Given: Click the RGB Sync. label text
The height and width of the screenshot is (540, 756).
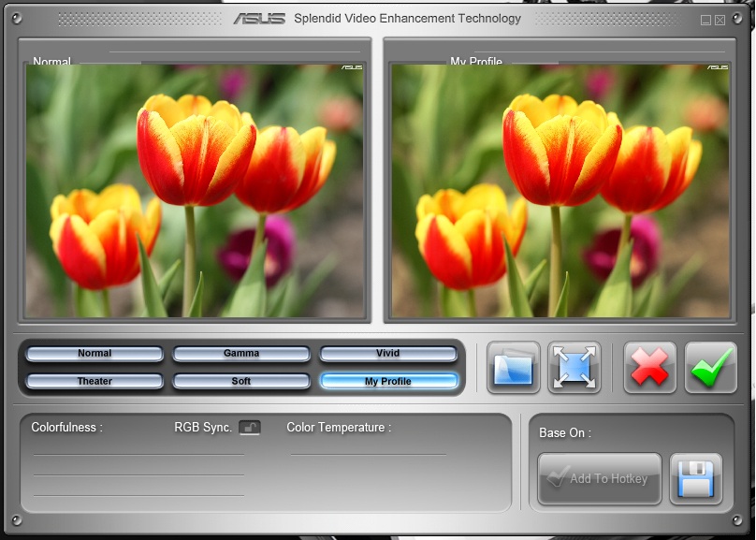Looking at the screenshot, I should pyautogui.click(x=203, y=428).
